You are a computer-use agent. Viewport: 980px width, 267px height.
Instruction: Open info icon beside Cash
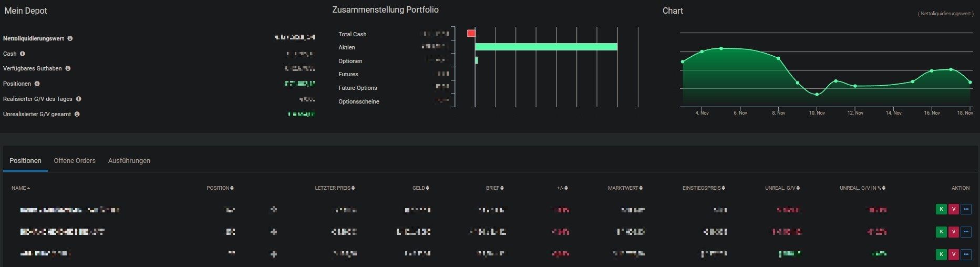click(22, 54)
